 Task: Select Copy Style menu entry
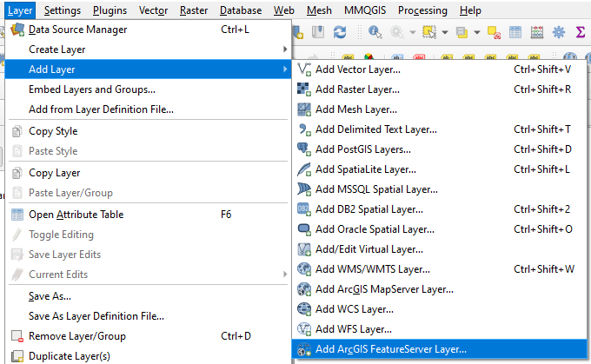click(x=148, y=131)
